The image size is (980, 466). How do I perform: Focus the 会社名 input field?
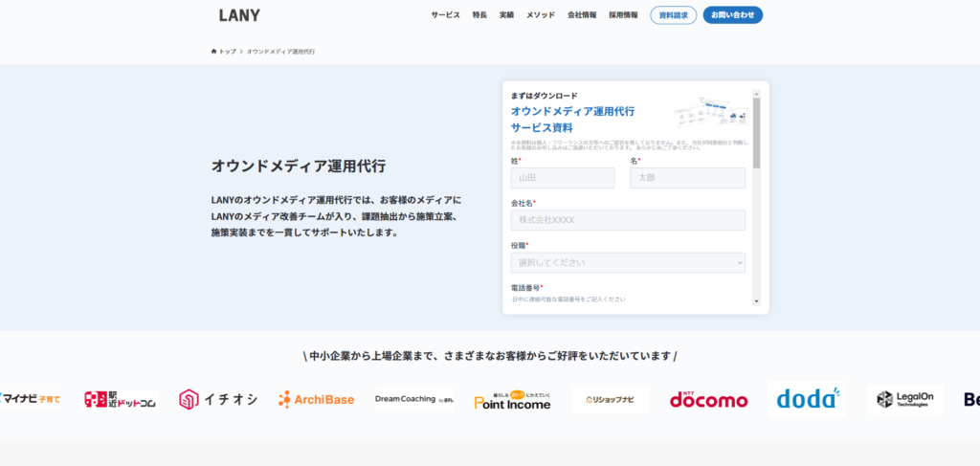(x=628, y=220)
